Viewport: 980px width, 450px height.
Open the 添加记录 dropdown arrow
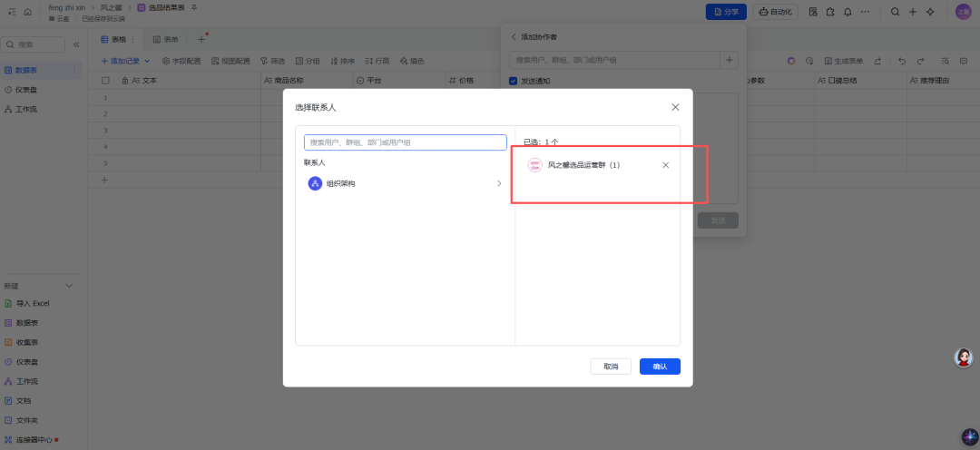(x=148, y=62)
